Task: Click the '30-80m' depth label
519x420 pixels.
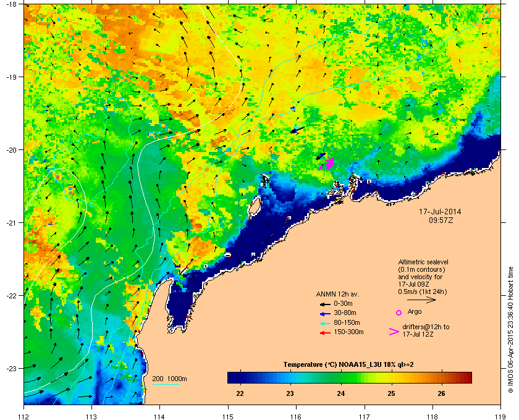Action: 345,313
